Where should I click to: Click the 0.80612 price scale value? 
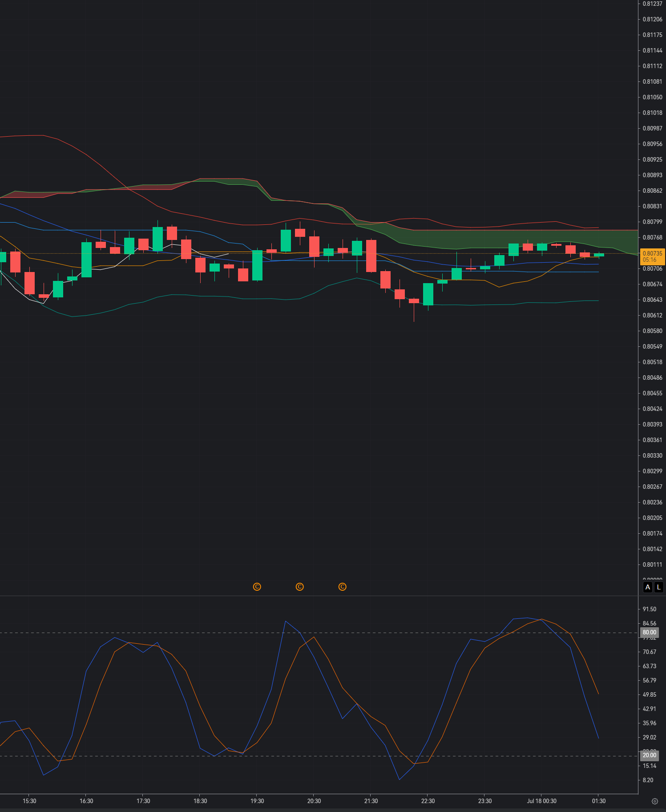(x=652, y=315)
